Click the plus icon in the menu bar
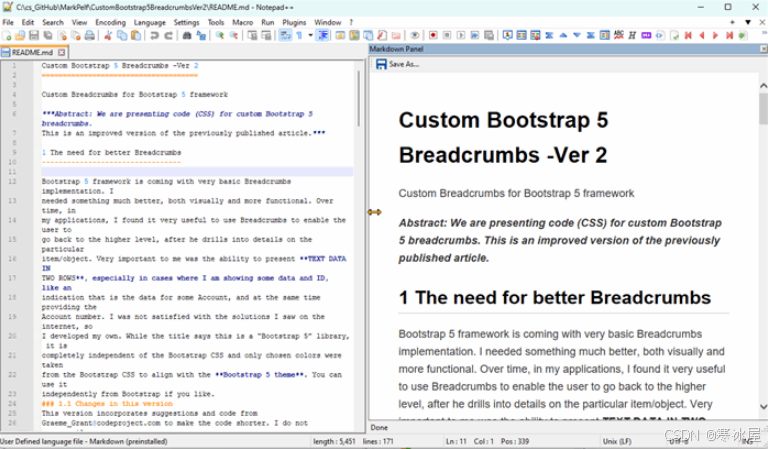This screenshot has height=449, width=768. [732, 23]
